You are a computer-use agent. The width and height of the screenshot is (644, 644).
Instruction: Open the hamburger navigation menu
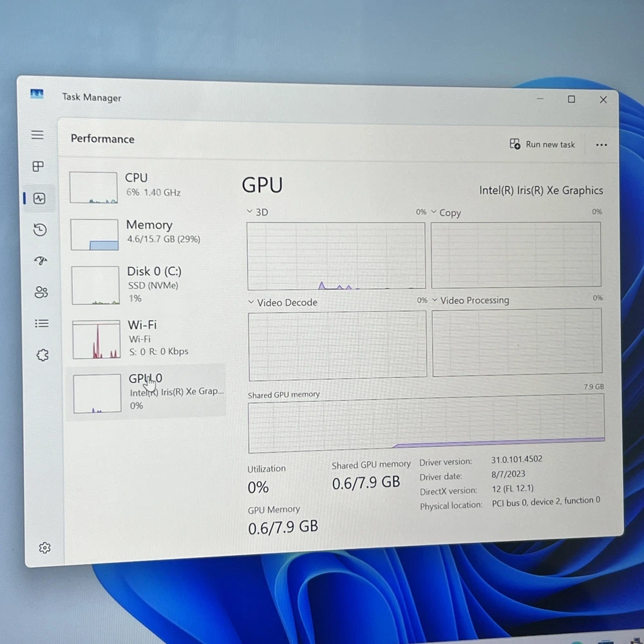[x=37, y=135]
